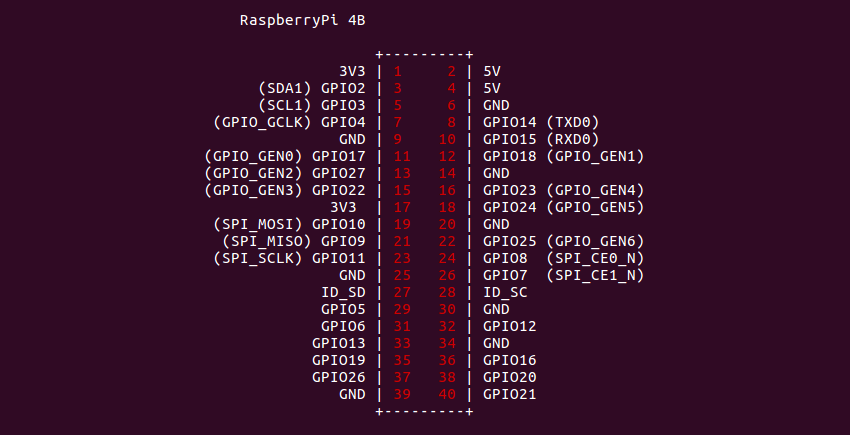850x435 pixels.
Task: Click the GND label at pin 39
Action: pos(352,395)
